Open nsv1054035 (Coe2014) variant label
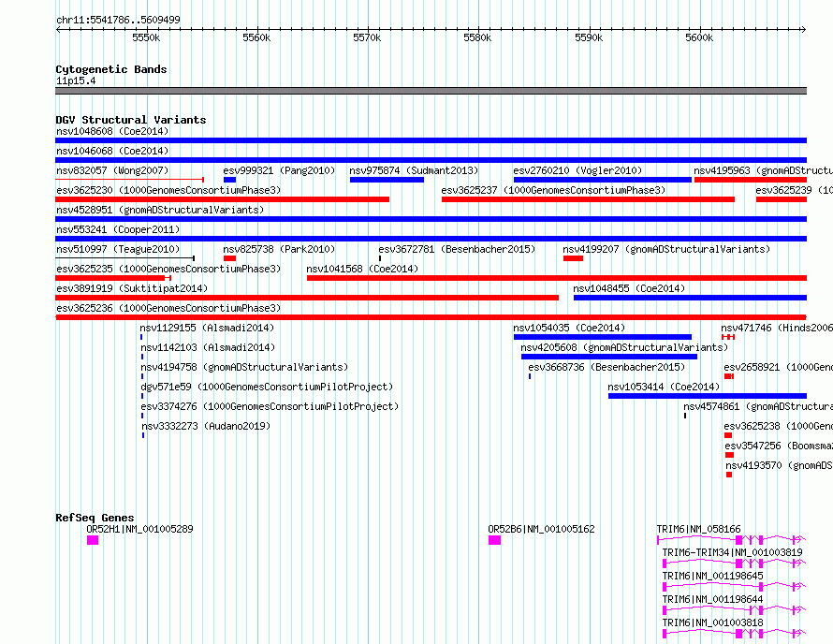This screenshot has width=833, height=644. tap(569, 328)
